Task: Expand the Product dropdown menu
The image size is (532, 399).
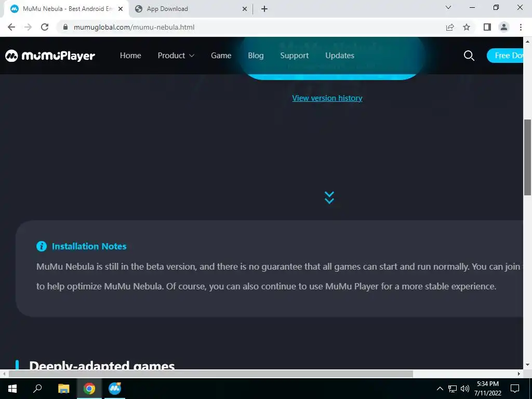Action: 176,56
